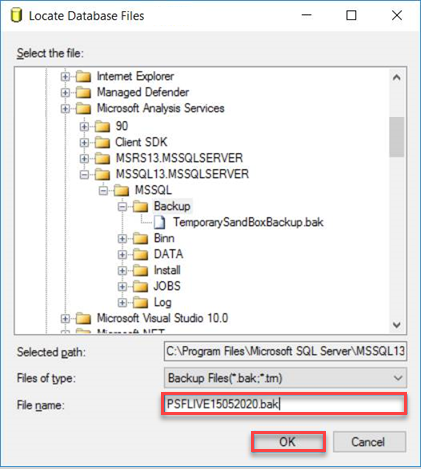421x469 pixels.
Task: Click the MSSQL folder icon
Action: coord(121,190)
